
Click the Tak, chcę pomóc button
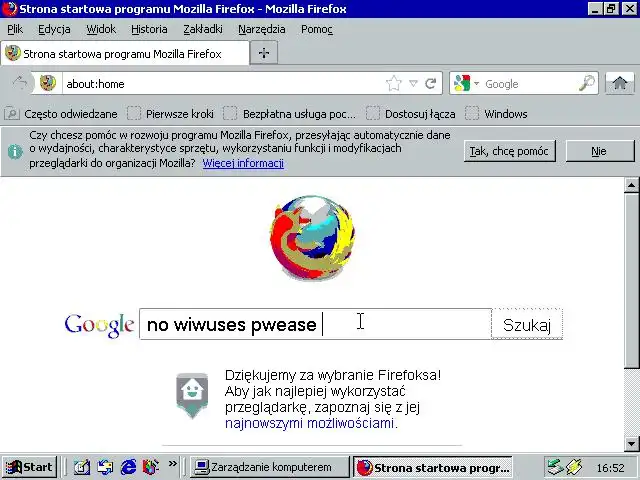[509, 151]
